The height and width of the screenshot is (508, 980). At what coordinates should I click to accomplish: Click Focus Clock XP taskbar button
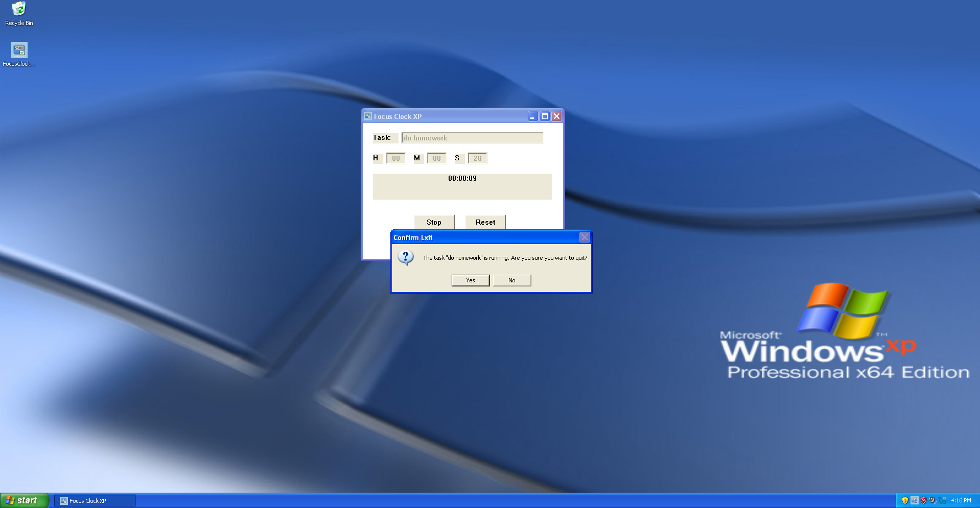(x=95, y=501)
